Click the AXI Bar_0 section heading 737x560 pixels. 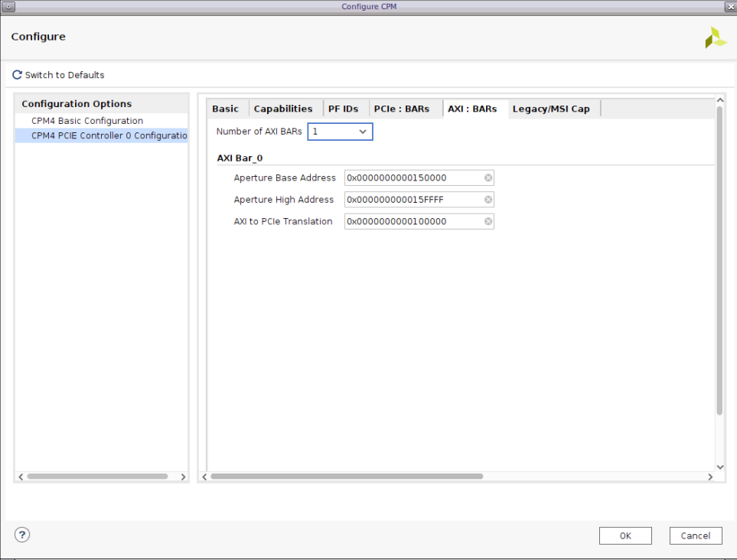click(x=240, y=158)
